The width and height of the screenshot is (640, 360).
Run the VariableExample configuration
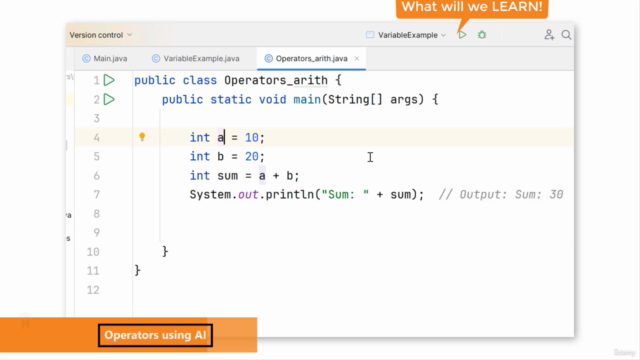pyautogui.click(x=462, y=35)
